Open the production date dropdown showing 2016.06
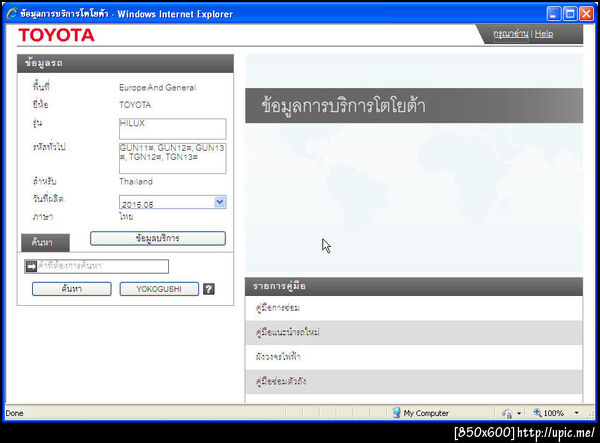The height and width of the screenshot is (443, 600). 220,202
